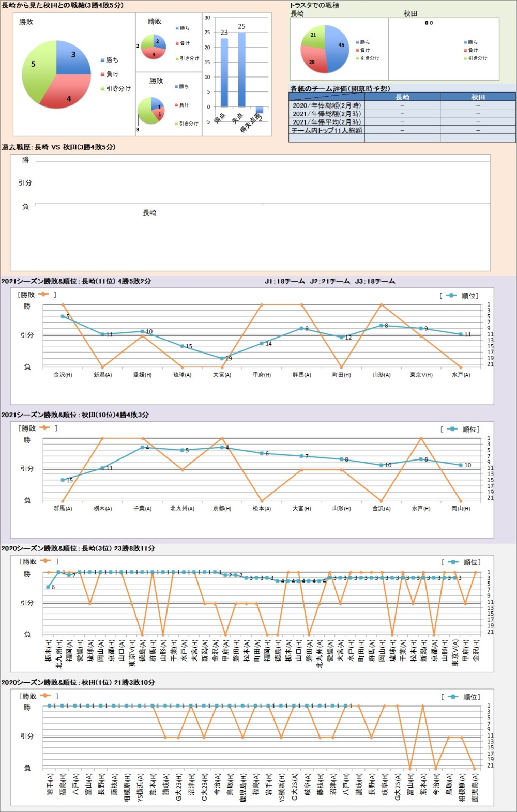Image resolution: width=517 pixels, height=812 pixels.
Task: Click the 秋田 column header in evaluation table
Action: (478, 97)
